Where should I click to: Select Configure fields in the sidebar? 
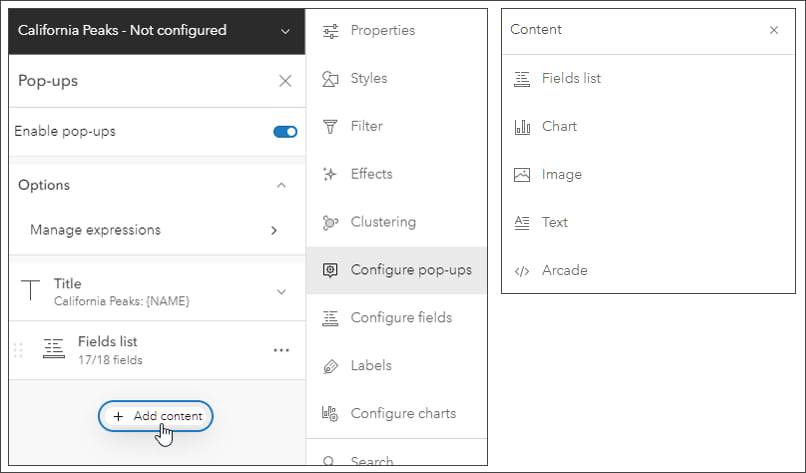[400, 318]
